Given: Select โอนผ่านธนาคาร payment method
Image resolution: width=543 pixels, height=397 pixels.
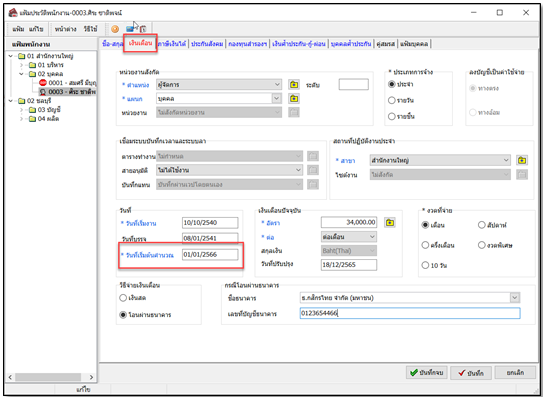Looking at the screenshot, I should click(123, 315).
